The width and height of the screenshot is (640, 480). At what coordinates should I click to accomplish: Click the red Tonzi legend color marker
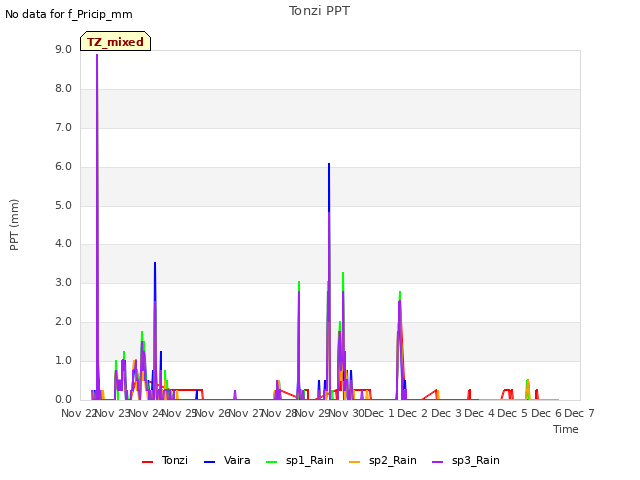pyautogui.click(x=147, y=462)
